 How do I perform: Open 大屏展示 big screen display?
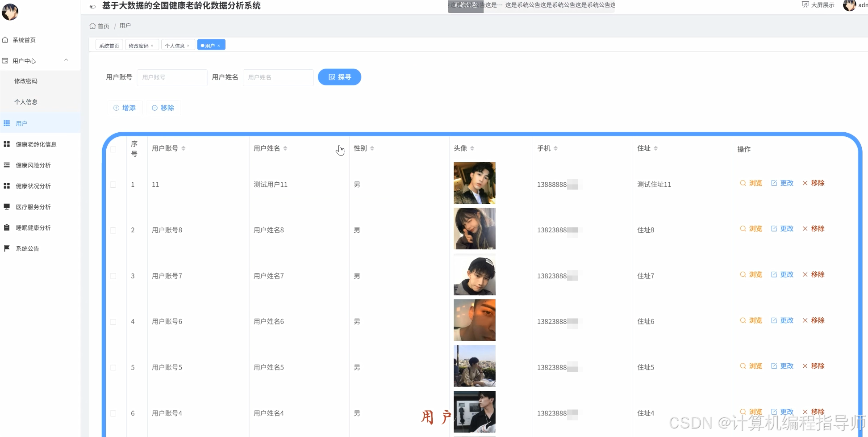[x=823, y=5]
